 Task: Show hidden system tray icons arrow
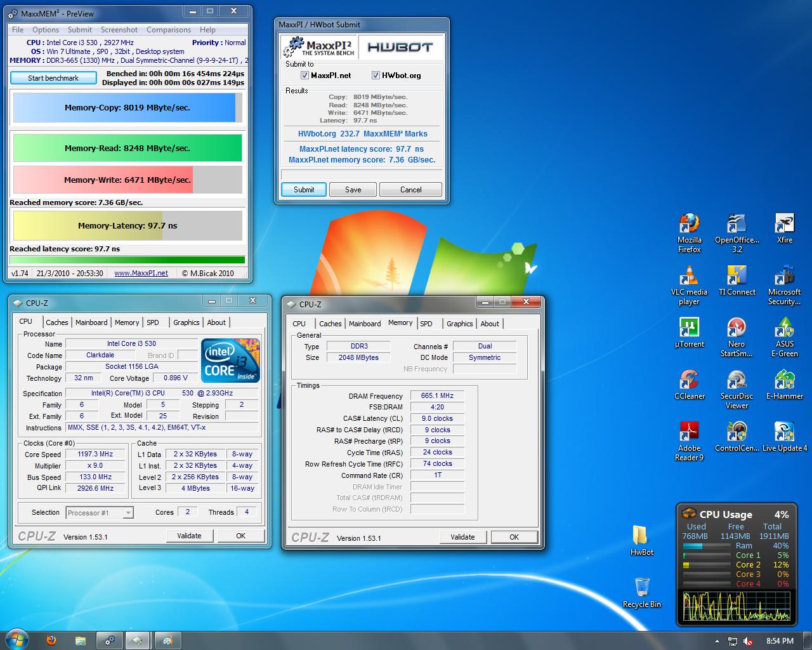pyautogui.click(x=717, y=641)
